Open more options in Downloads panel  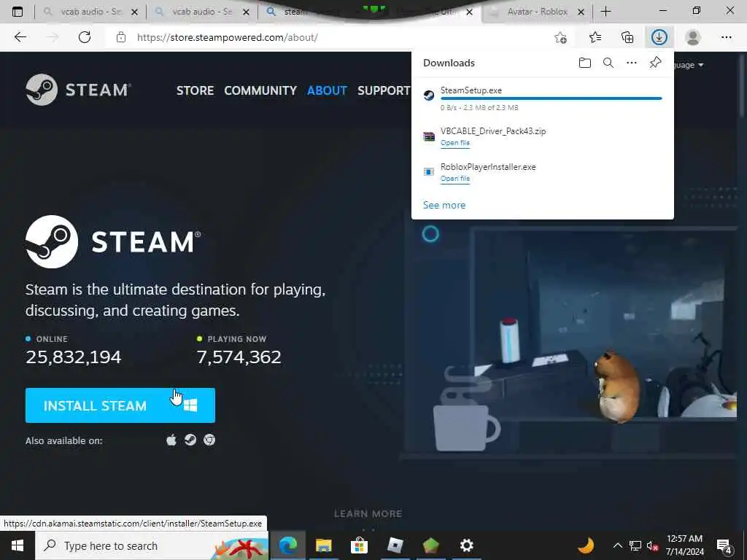point(632,63)
